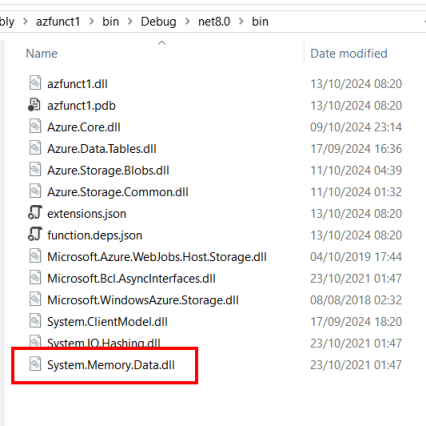Select the System.ClientModel.dll file name

click(x=107, y=322)
